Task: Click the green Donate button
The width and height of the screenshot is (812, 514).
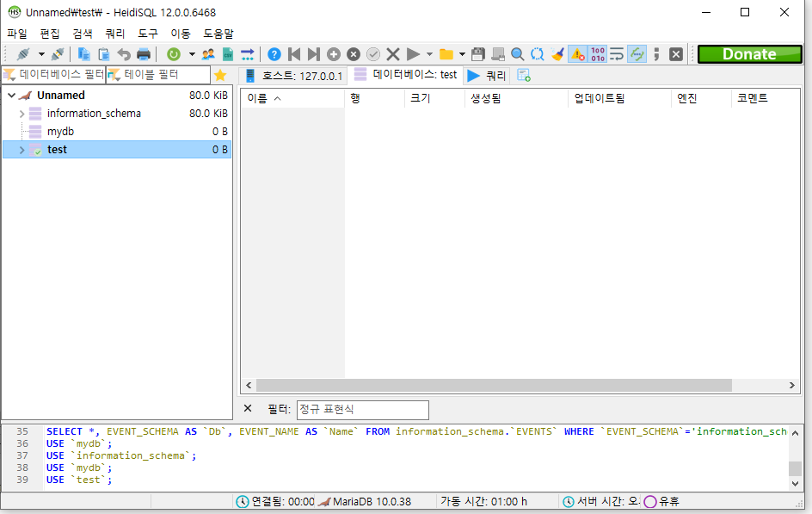Action: point(749,54)
